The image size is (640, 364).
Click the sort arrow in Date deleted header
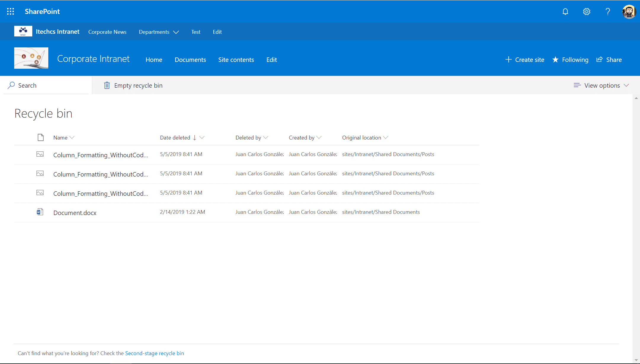[x=195, y=138]
